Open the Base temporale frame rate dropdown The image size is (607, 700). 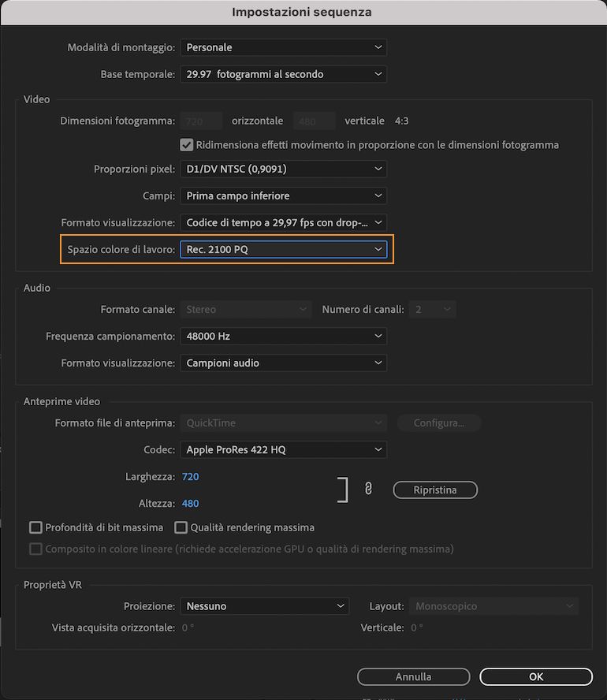pos(283,74)
